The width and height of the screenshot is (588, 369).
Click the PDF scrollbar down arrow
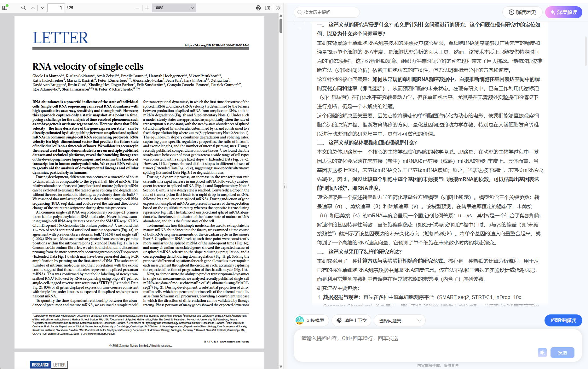(x=281, y=366)
